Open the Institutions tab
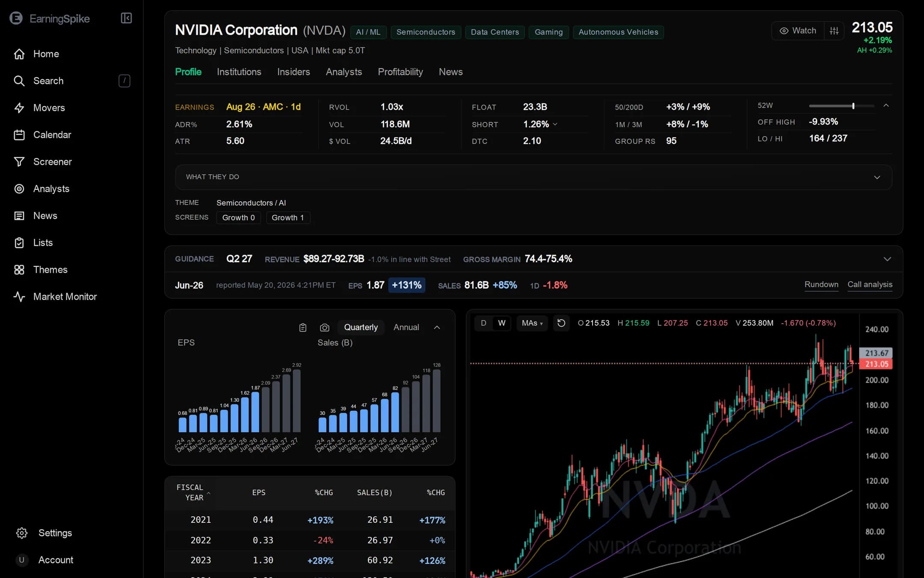924x578 pixels. pyautogui.click(x=239, y=72)
